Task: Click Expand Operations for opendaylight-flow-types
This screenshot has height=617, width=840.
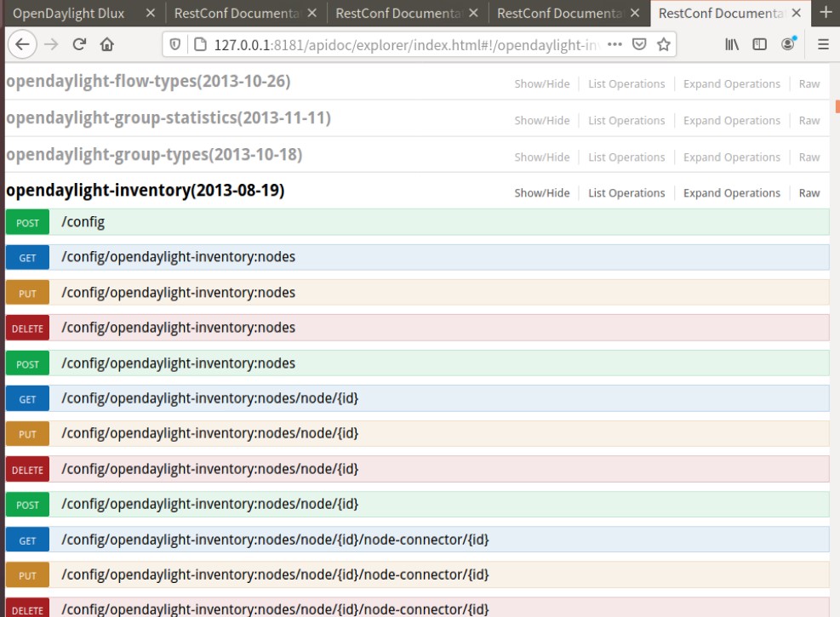Action: coord(731,84)
